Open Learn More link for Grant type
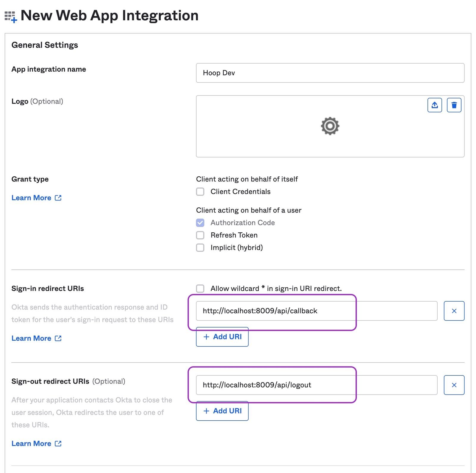 coord(31,198)
